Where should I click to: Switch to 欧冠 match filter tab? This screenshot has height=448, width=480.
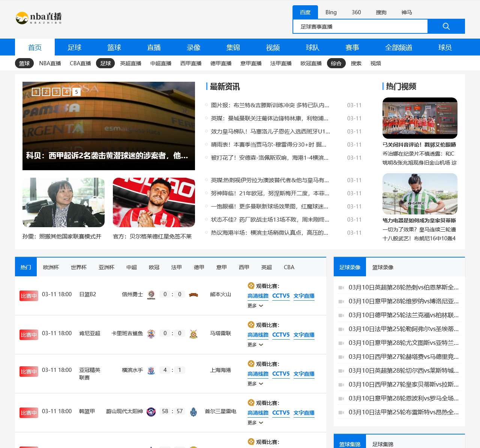pyautogui.click(x=154, y=267)
